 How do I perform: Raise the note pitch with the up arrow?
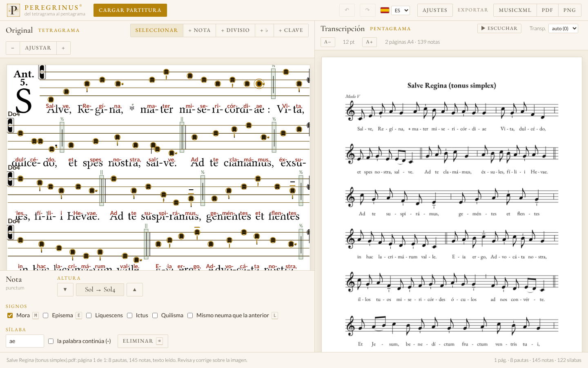point(134,289)
